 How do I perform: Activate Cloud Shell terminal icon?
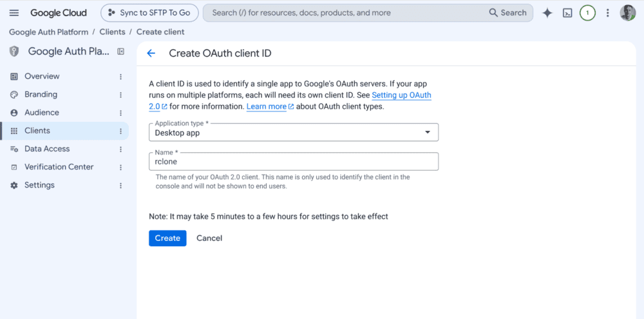click(567, 13)
